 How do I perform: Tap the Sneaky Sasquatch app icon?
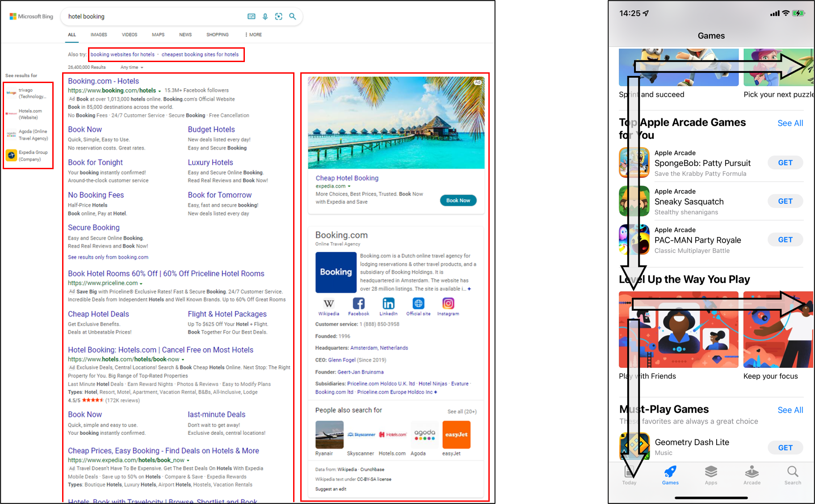click(x=634, y=201)
